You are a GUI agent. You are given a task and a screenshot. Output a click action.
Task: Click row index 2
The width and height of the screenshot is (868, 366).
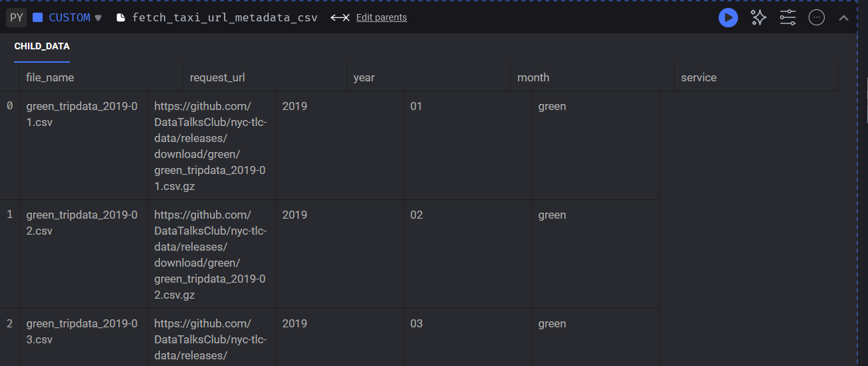pyautogui.click(x=9, y=323)
